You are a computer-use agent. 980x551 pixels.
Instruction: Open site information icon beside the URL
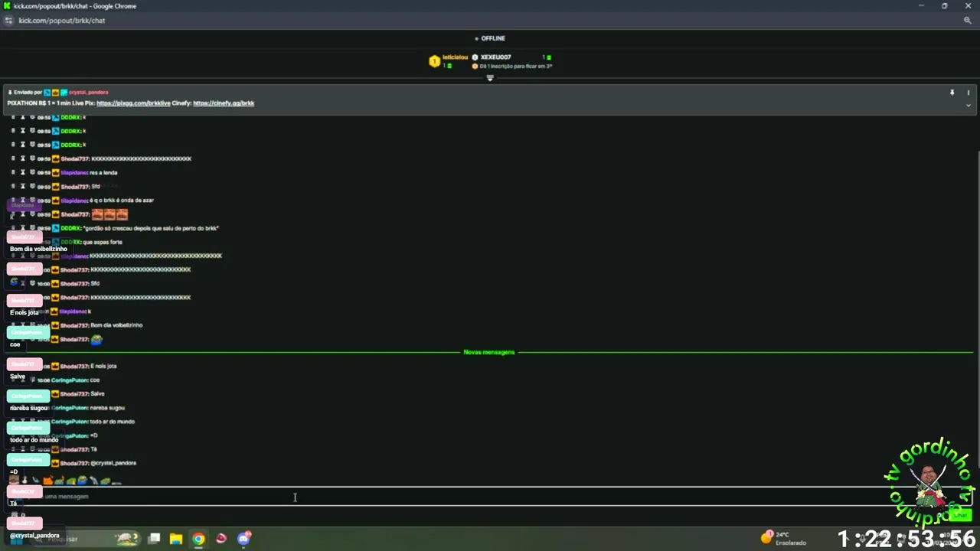pyautogui.click(x=8, y=21)
